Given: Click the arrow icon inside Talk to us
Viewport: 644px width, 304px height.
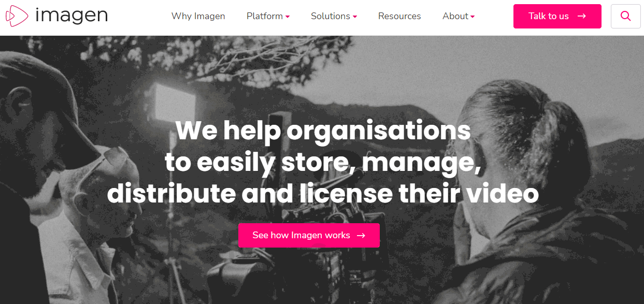Looking at the screenshot, I should [x=582, y=16].
